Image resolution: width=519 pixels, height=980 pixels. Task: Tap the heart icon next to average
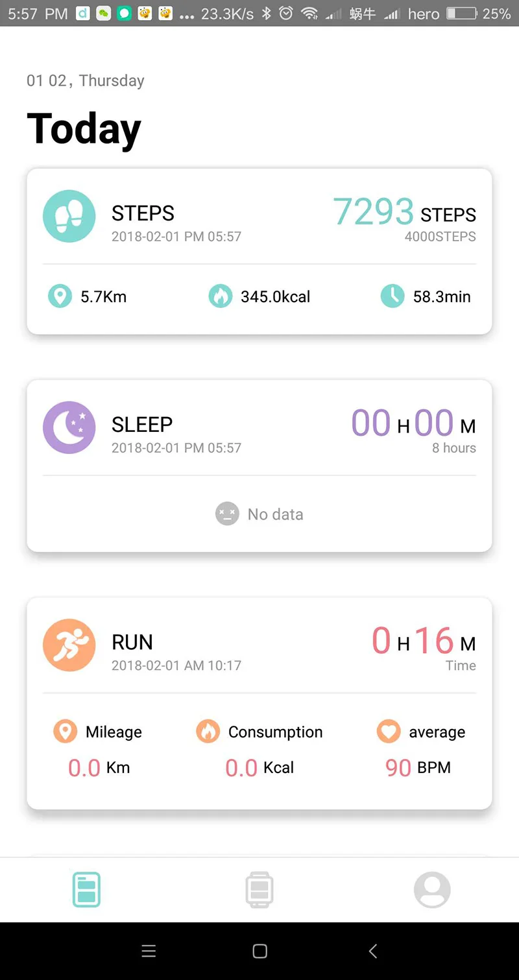(x=389, y=732)
